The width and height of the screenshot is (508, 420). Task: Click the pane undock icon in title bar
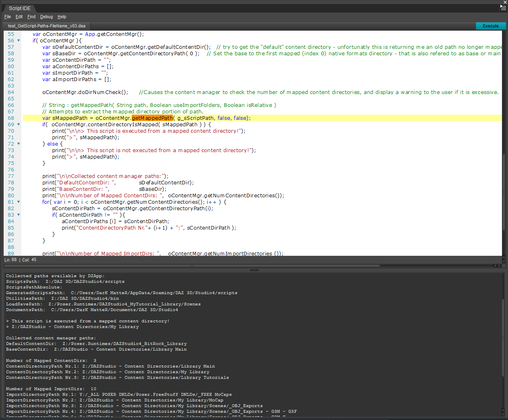click(x=505, y=2)
